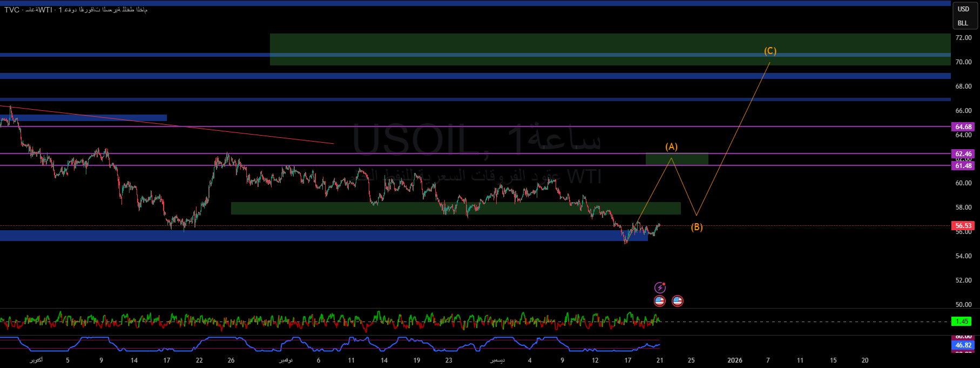Image resolution: width=980 pixels, height=368 pixels.
Task: Open the left US flag economic event
Action: pyautogui.click(x=660, y=301)
